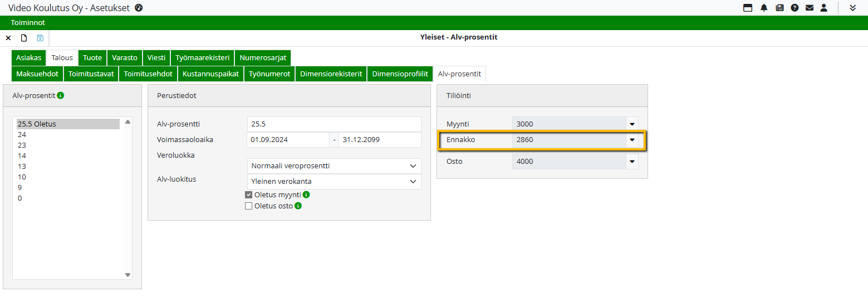Click the Alv-prosentti input field
The image size is (868, 297).
[334, 124]
